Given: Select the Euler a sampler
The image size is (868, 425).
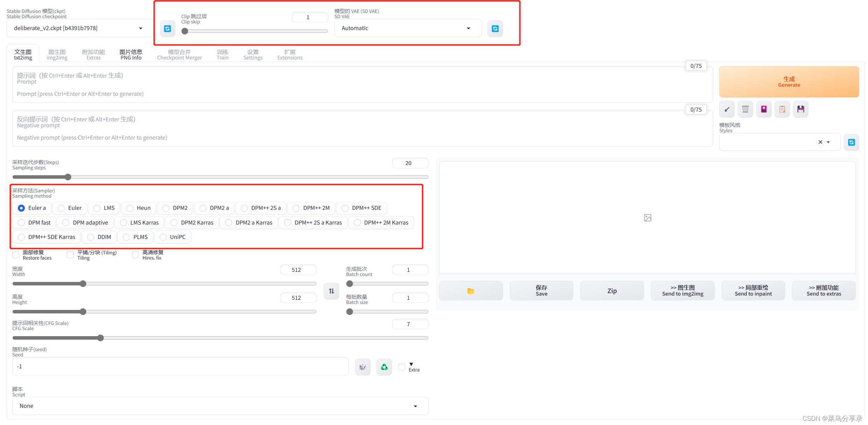Looking at the screenshot, I should 32,208.
